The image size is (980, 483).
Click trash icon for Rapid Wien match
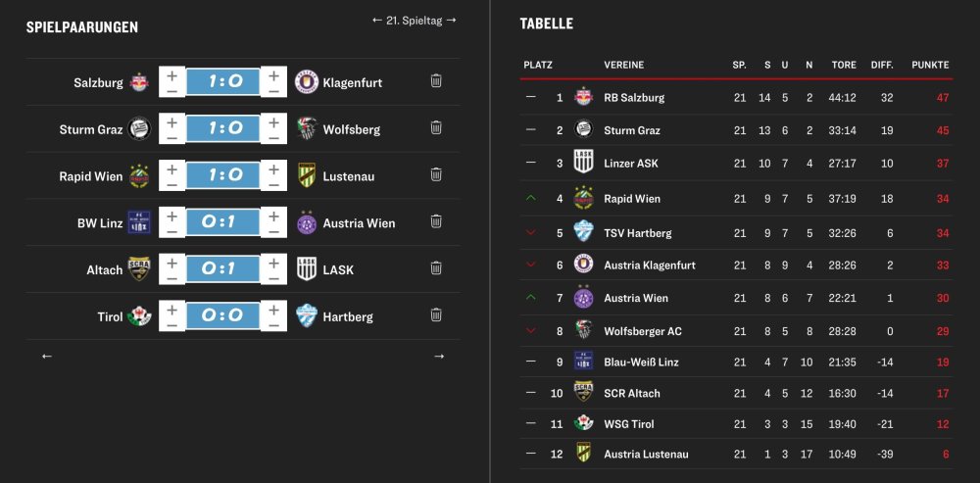[x=436, y=175]
